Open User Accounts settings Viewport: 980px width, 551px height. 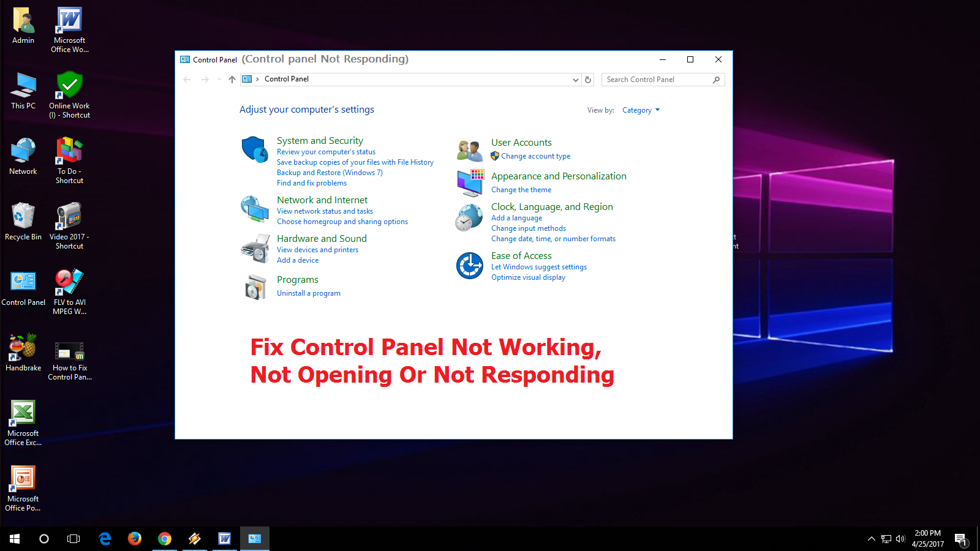click(521, 142)
